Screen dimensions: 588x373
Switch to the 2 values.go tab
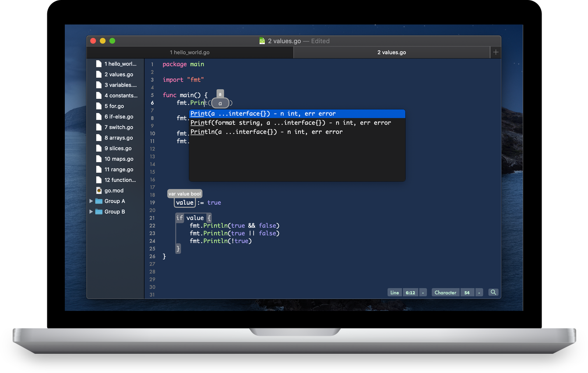point(392,52)
